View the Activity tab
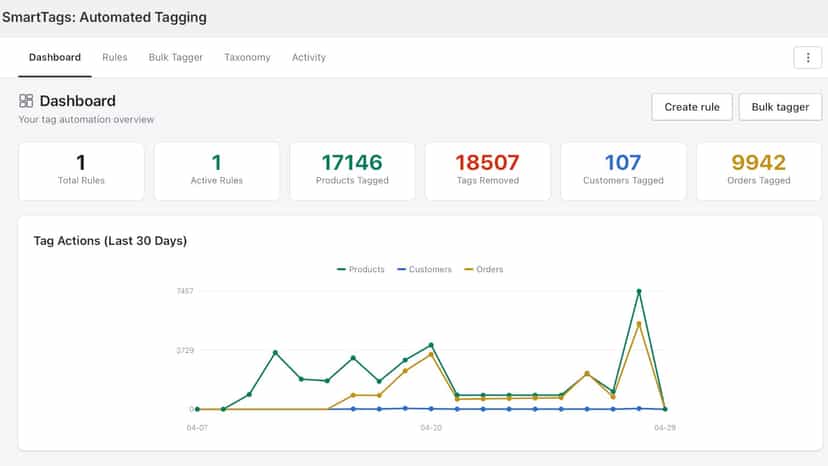This screenshot has width=828, height=466. pos(309,57)
